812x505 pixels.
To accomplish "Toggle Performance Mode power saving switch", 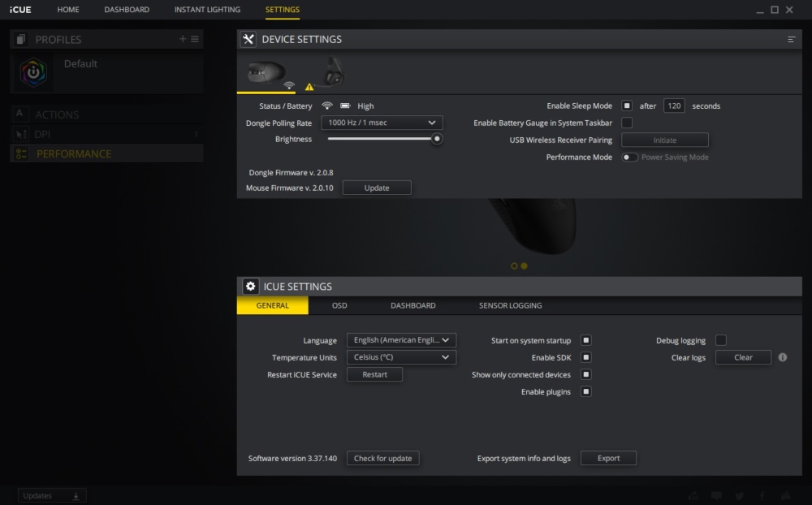I will click(629, 157).
